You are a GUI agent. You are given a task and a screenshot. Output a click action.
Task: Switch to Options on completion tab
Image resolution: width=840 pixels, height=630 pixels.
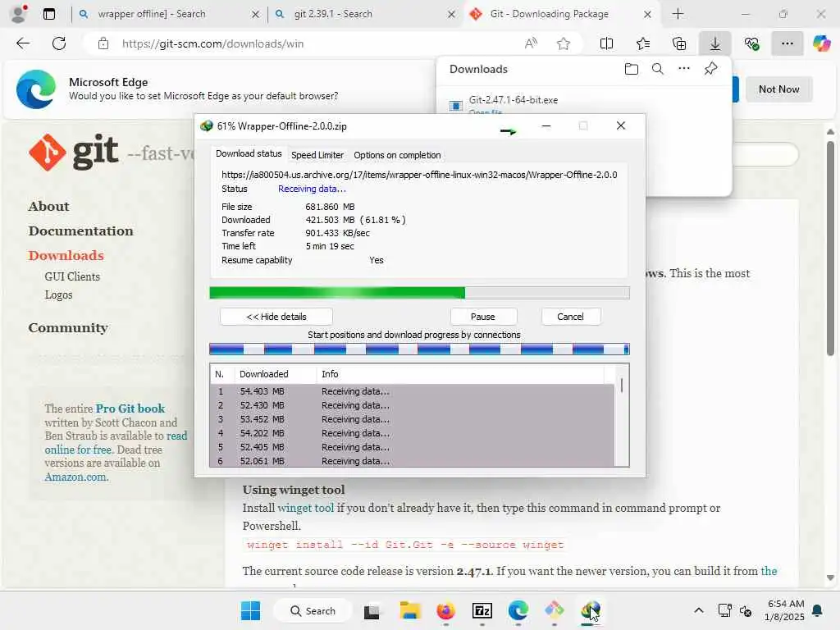(x=397, y=155)
